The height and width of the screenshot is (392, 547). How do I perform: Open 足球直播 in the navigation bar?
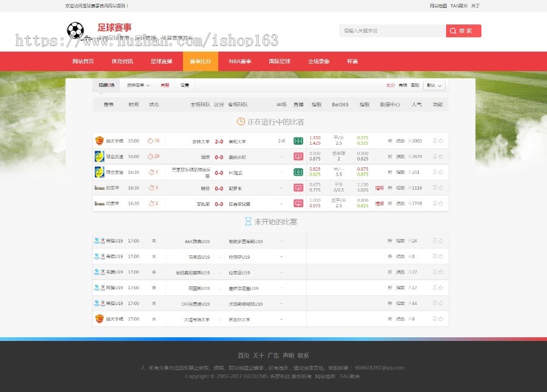point(161,61)
